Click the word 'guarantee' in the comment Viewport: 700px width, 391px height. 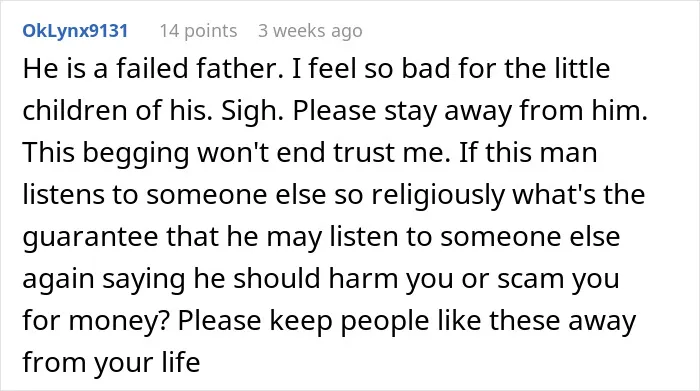click(90, 237)
